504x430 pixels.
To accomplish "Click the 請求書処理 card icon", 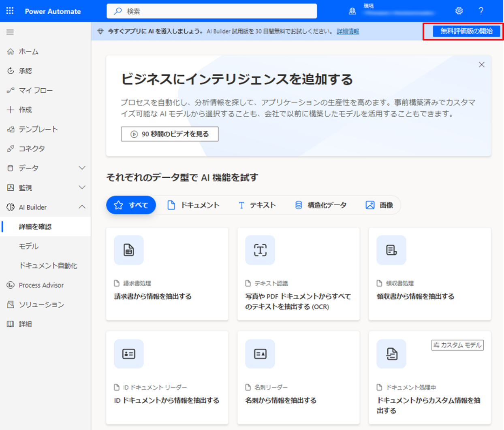I will (129, 250).
